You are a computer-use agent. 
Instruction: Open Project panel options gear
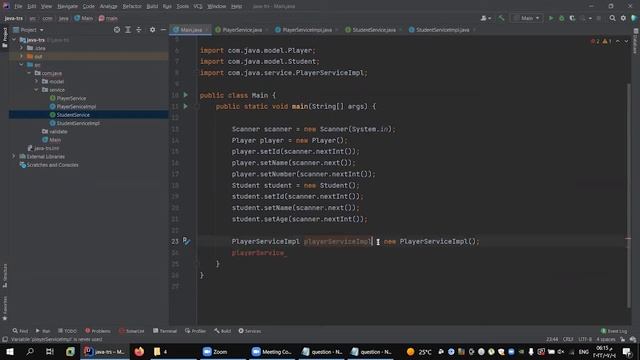coord(152,30)
